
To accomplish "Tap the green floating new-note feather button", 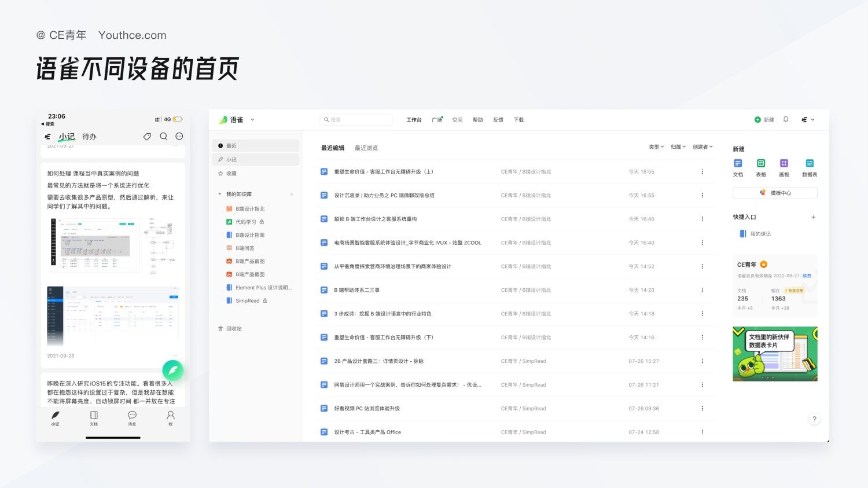I will 172,370.
